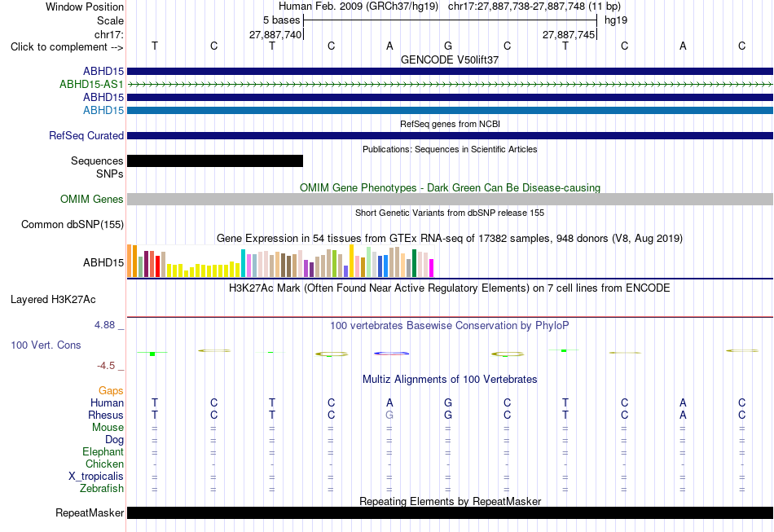Click the light blue ABHD15 transcript bar
This screenshot has height=532, width=774.
(x=450, y=110)
